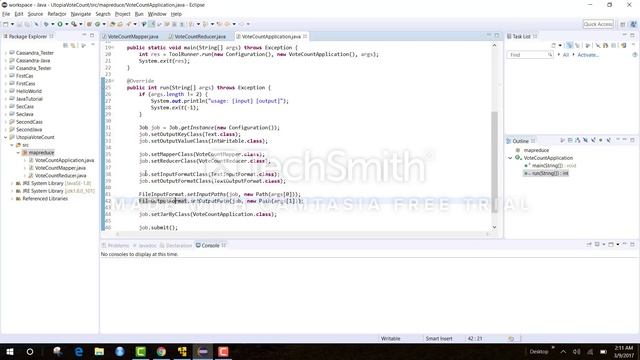Collapse VoteCountApplication in the Outline
Image resolution: width=640 pixels, height=360 pixels.
click(x=510, y=158)
